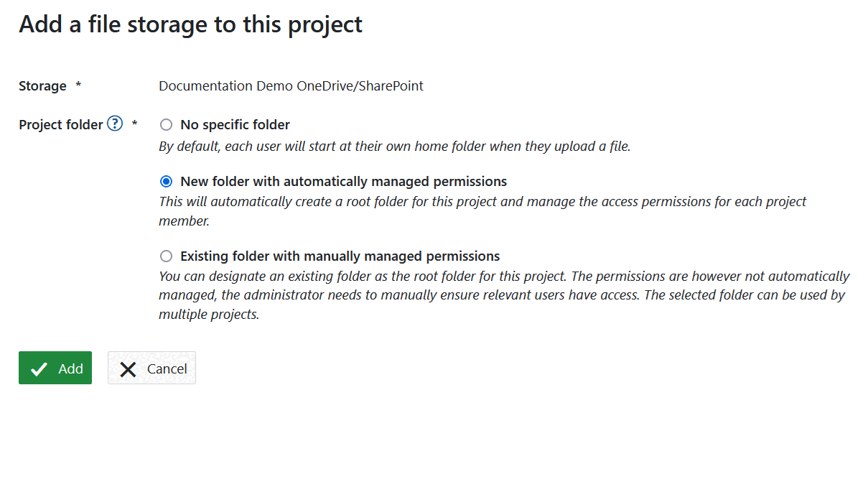The image size is (868, 487).
Task: Click the question mark icon beside Project folder
Action: coord(114,124)
